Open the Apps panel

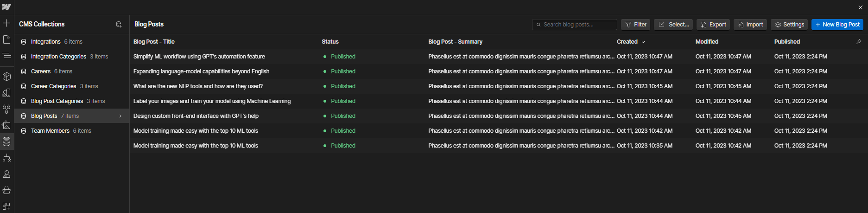click(x=6, y=206)
